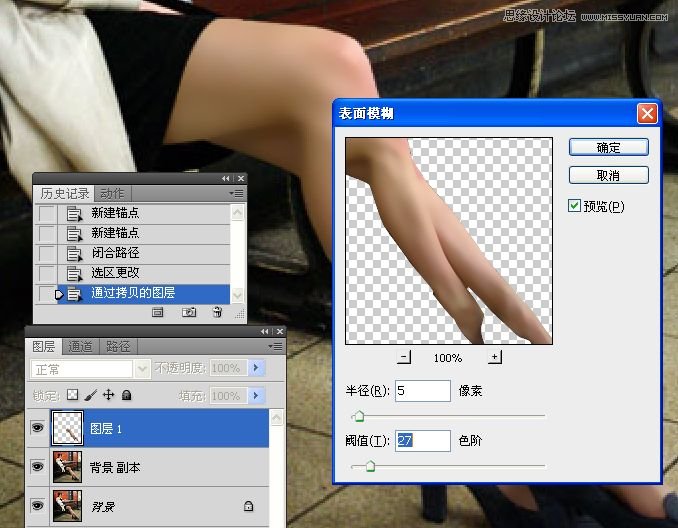
Task: Set history brush source for first 新建锚点
Action: click(x=47, y=213)
